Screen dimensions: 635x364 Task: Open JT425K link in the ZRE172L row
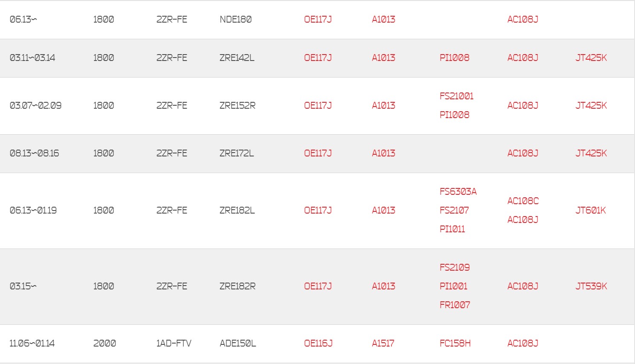591,153
